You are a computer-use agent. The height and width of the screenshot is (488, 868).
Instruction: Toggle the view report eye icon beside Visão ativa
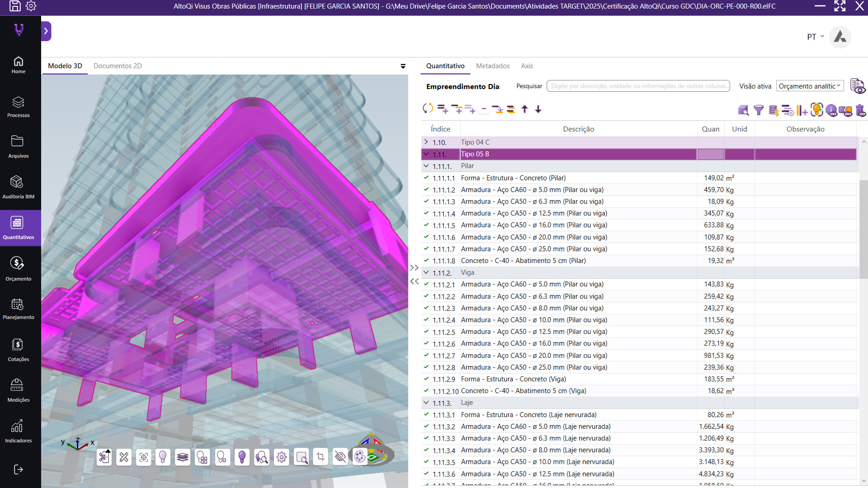point(858,86)
